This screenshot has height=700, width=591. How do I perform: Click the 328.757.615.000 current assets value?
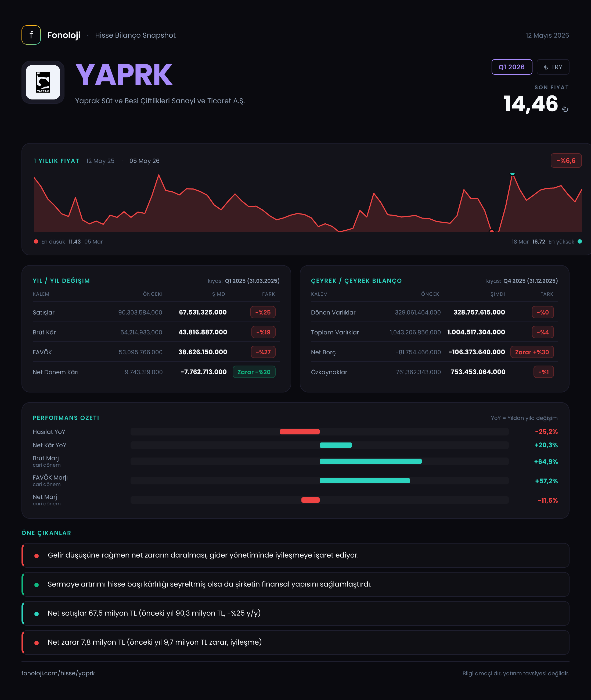click(479, 312)
